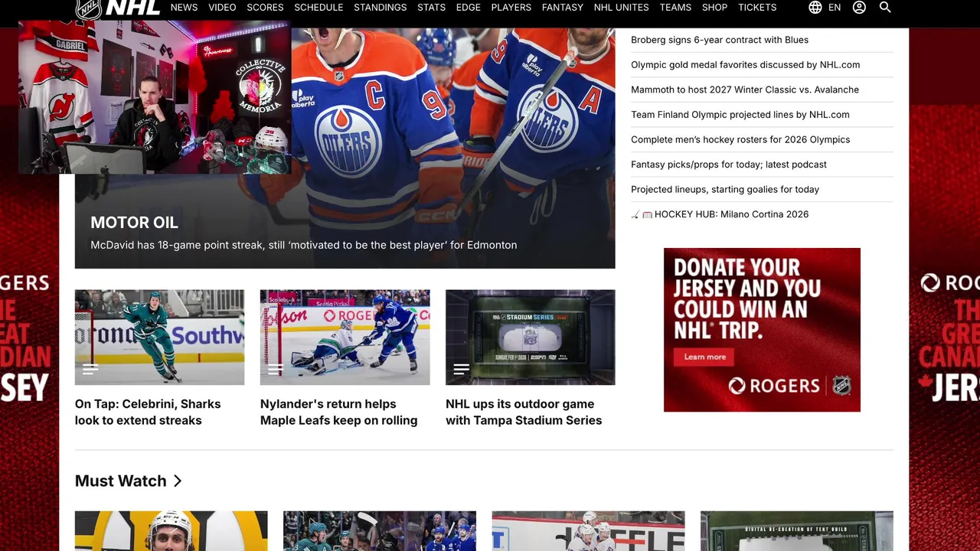Open HOCKEY HUB: Milano Cortina 2026 link
The width and height of the screenshot is (980, 551).
(x=720, y=214)
